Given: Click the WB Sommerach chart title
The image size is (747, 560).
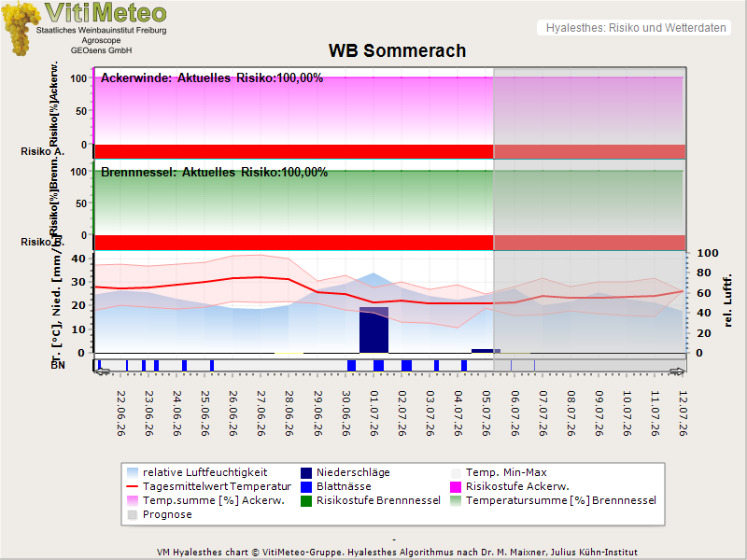Looking at the screenshot, I should tap(397, 51).
